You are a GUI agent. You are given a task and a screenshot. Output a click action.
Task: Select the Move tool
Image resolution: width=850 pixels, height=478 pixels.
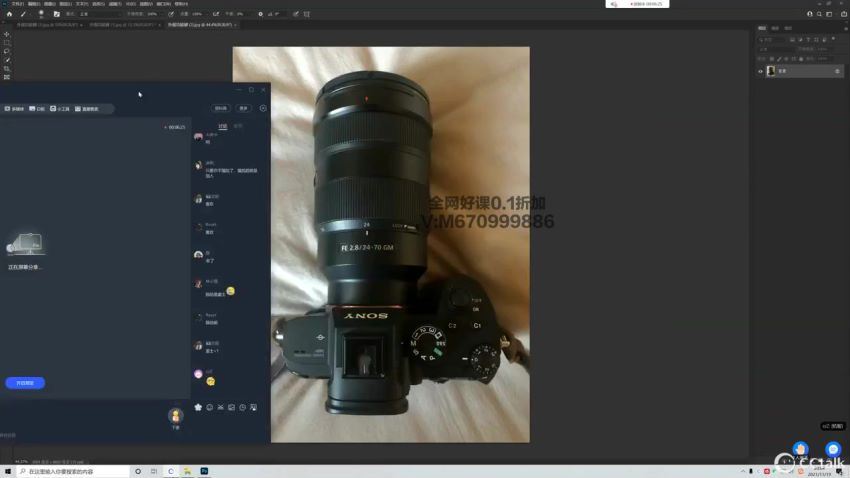(x=7, y=34)
